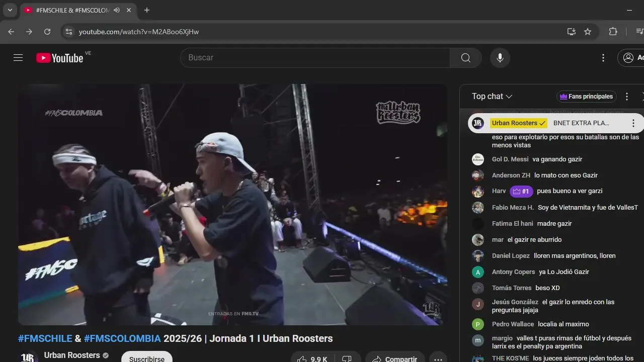644x362 pixels.
Task: Click Jesús González avatar in chat
Action: (x=478, y=304)
